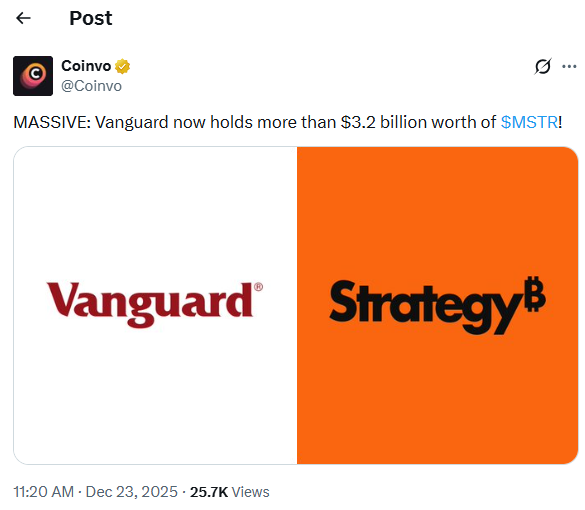Click the Post header title
This screenshot has height=510, width=585.
[x=91, y=18]
